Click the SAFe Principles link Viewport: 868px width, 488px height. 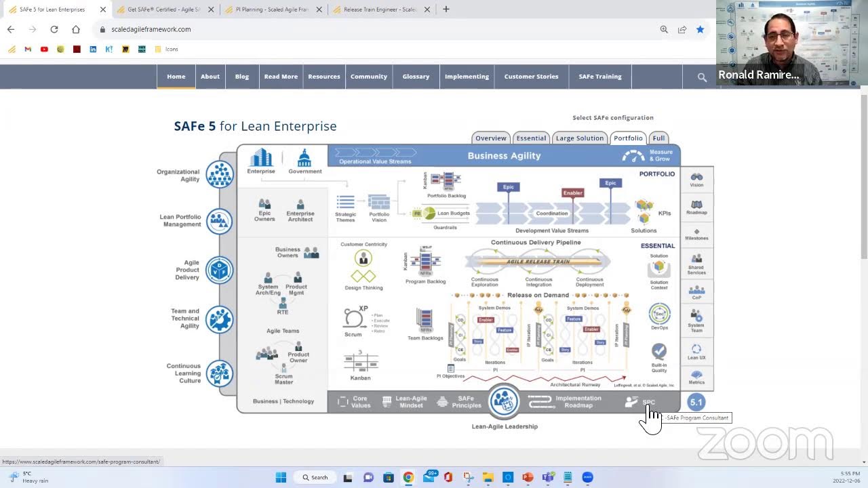point(459,402)
